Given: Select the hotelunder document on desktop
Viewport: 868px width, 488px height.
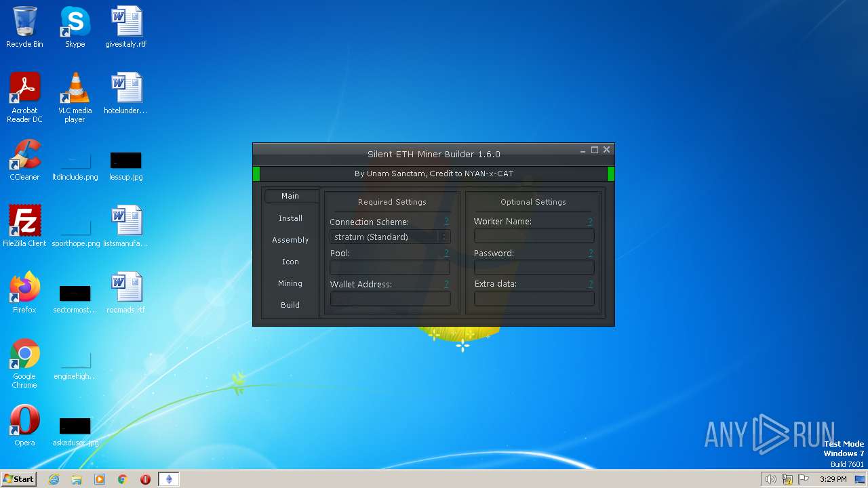Looking at the screenshot, I should coord(125,94).
